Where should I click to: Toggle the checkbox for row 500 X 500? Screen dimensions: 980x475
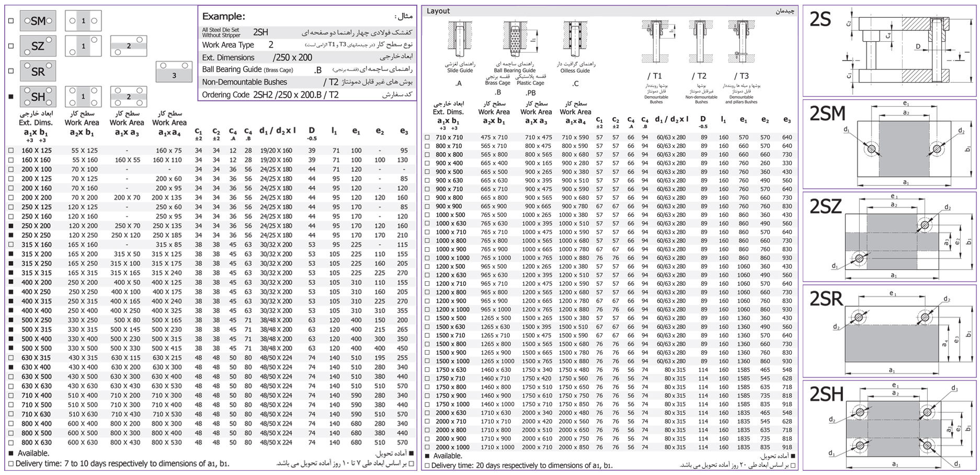[11, 348]
